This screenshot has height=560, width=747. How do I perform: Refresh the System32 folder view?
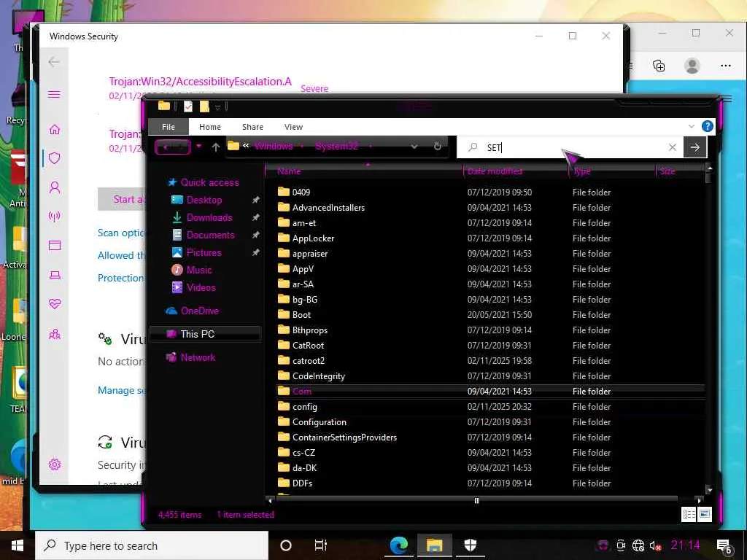pos(438,147)
